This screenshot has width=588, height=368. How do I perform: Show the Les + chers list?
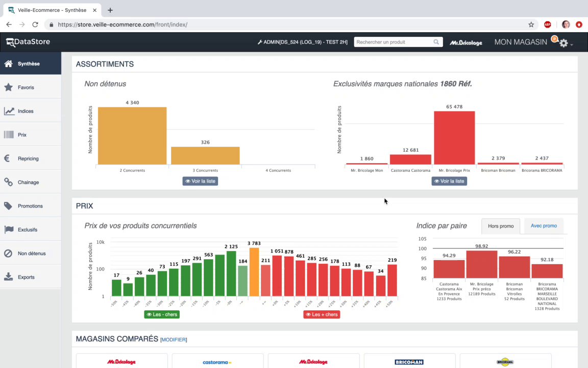322,314
